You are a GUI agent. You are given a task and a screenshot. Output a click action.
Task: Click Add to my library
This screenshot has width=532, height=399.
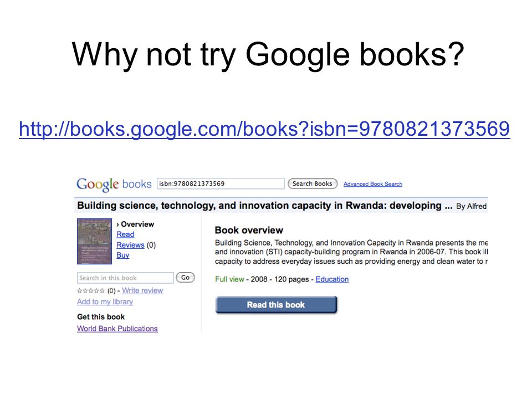105,301
